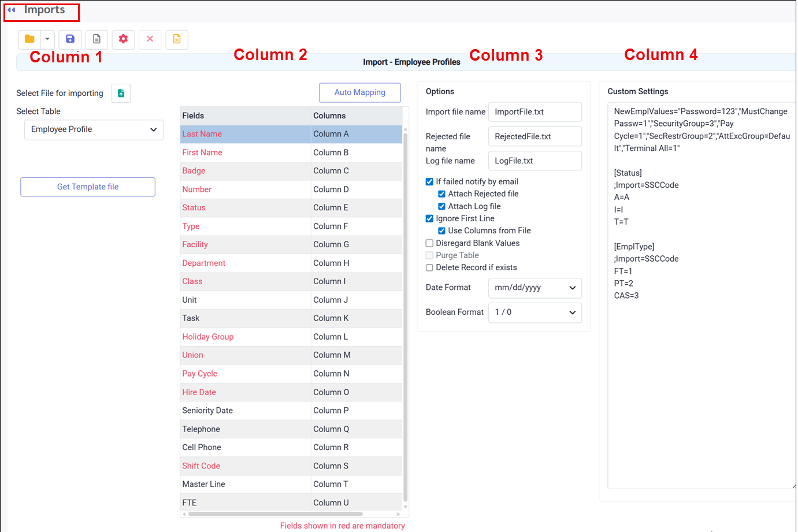Screen dimensions: 798x532
Task: Click the Import file name input field
Action: (535, 112)
